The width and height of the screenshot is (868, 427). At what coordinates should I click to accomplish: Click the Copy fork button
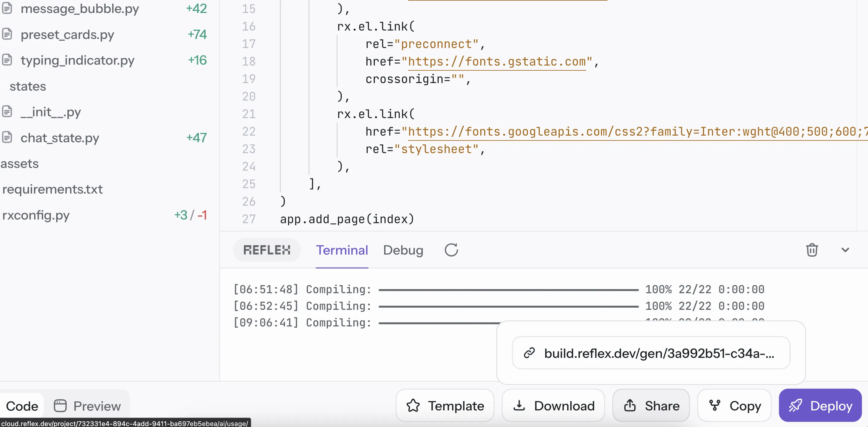pyautogui.click(x=734, y=406)
